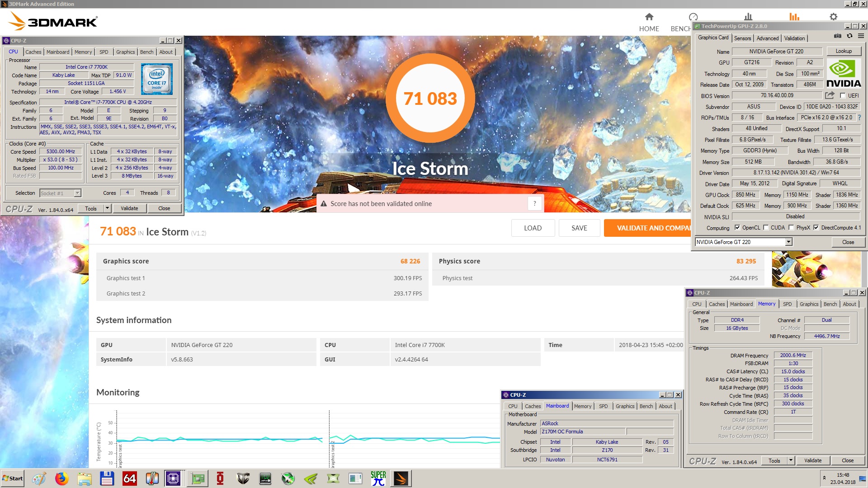868x488 pixels.
Task: Click the Physics score value 83 295
Action: (x=746, y=261)
